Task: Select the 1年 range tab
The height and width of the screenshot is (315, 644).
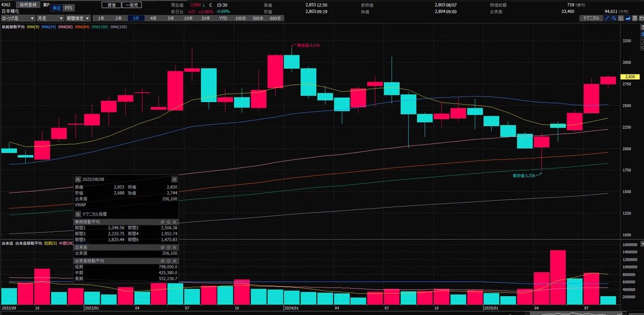Action: (x=102, y=18)
